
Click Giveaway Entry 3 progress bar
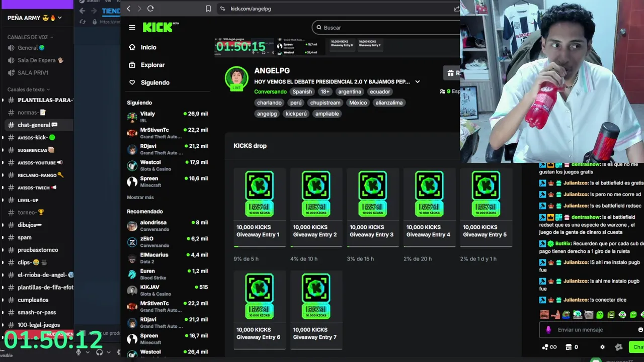(x=373, y=246)
